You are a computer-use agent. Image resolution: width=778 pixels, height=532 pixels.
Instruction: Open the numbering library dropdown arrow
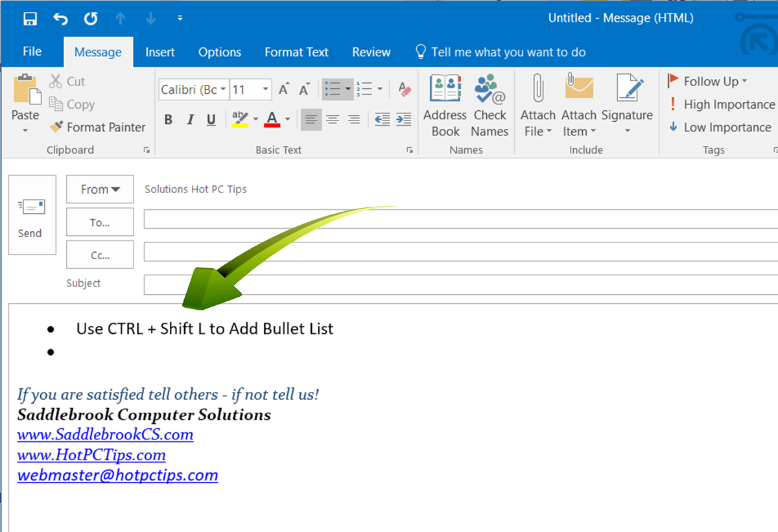(380, 89)
